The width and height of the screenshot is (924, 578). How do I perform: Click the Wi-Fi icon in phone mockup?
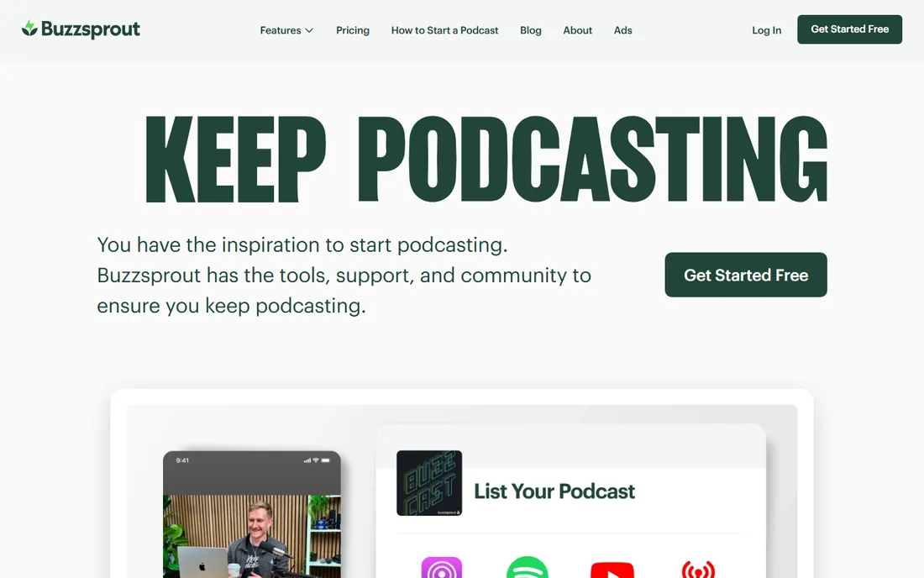316,460
